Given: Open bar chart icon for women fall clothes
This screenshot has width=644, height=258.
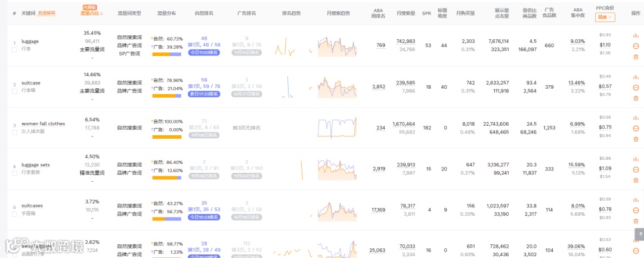Looking at the screenshot, I should click(636, 118).
